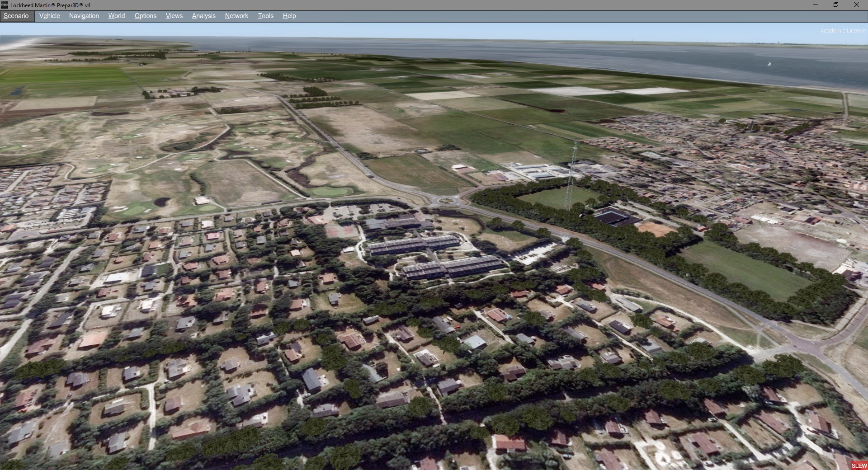Close the Prepar3D window
Viewport: 868px width, 470px height.
tap(857, 5)
